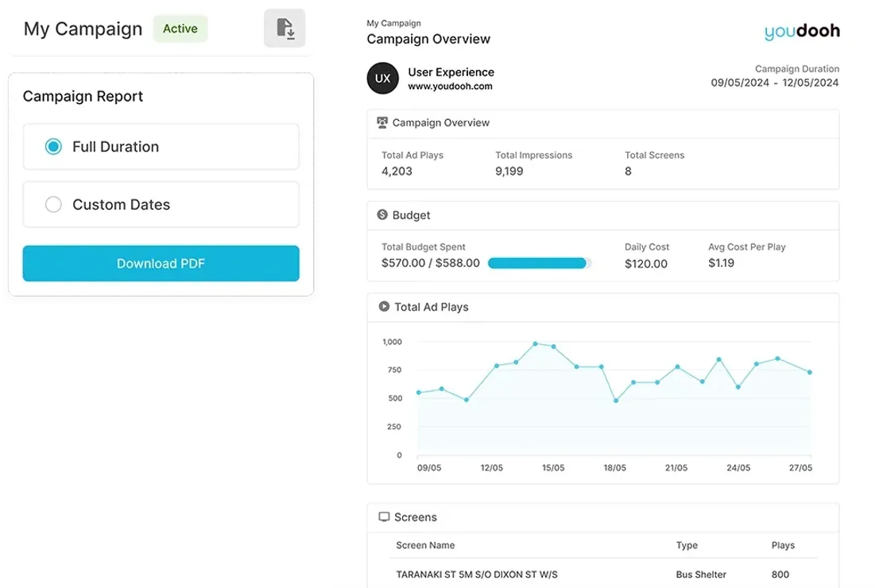The height and width of the screenshot is (588, 879).
Task: Click the UX user avatar icon
Action: pos(382,78)
